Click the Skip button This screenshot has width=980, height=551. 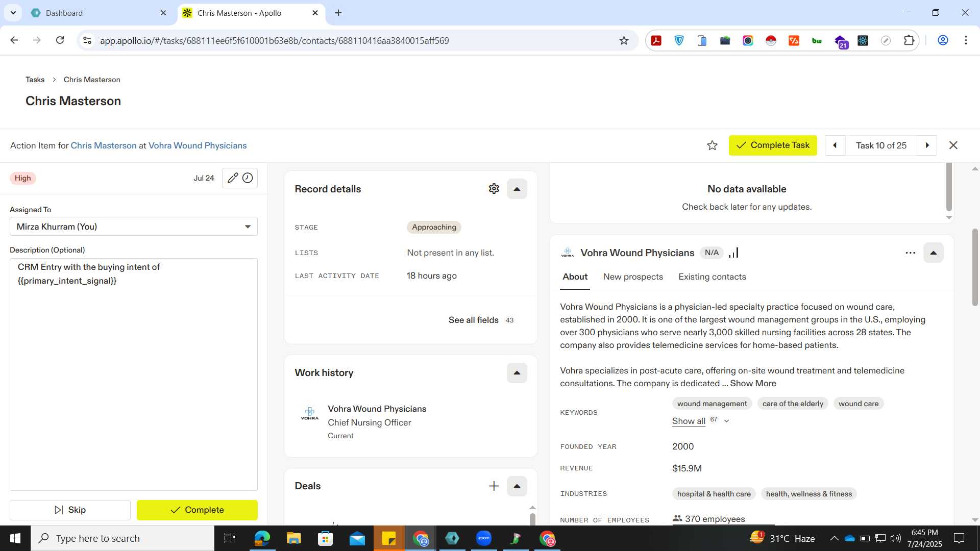click(70, 510)
